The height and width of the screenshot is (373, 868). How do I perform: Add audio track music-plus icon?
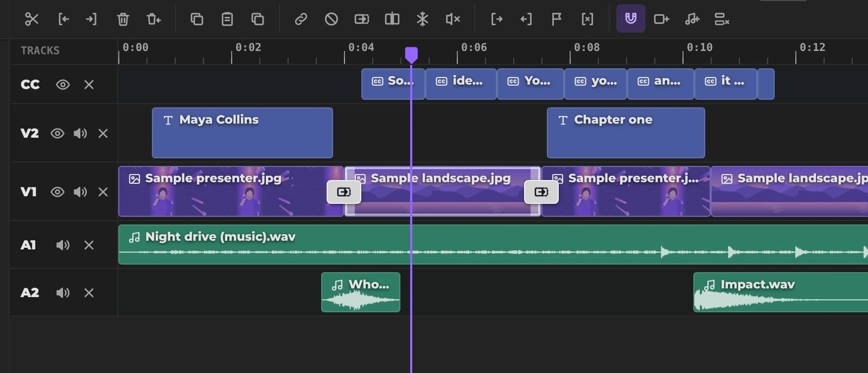pyautogui.click(x=692, y=20)
